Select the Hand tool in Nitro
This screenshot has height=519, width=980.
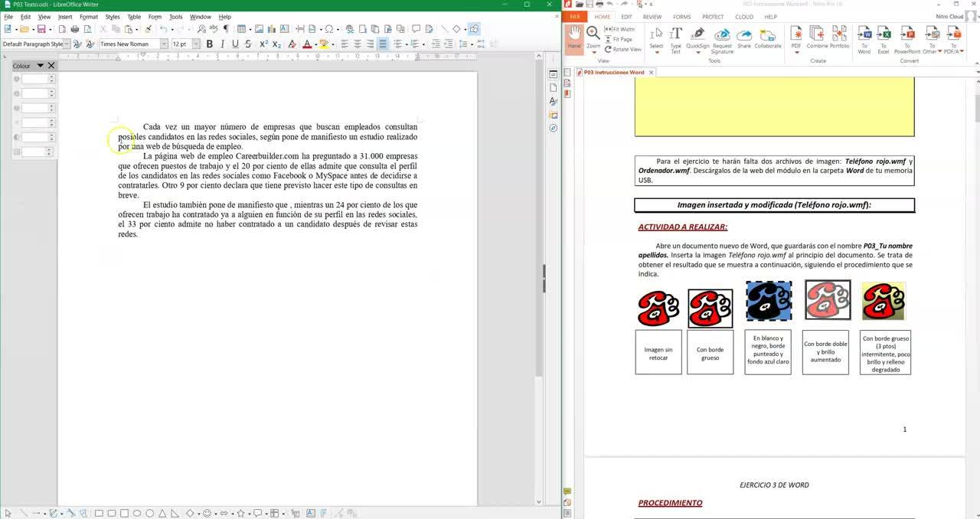point(574,38)
